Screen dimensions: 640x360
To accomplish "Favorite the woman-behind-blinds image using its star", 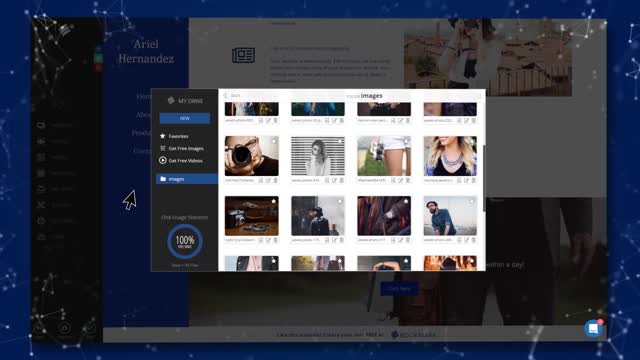I will point(340,141).
